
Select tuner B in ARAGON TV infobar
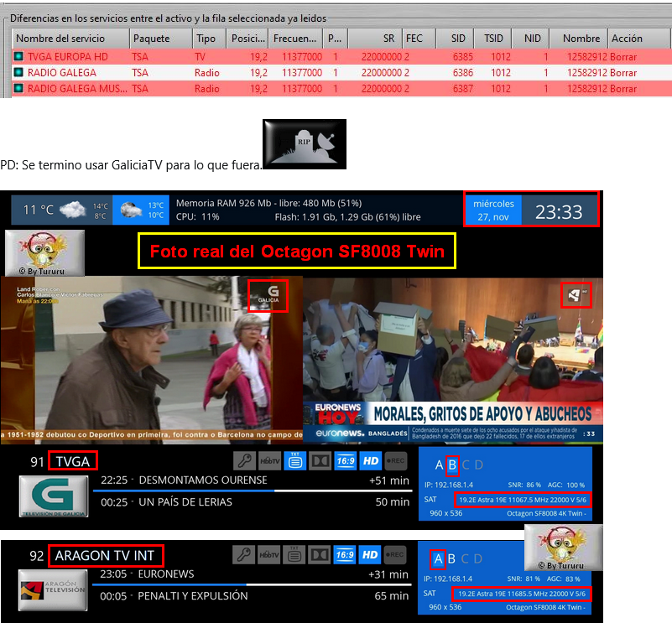(x=451, y=558)
